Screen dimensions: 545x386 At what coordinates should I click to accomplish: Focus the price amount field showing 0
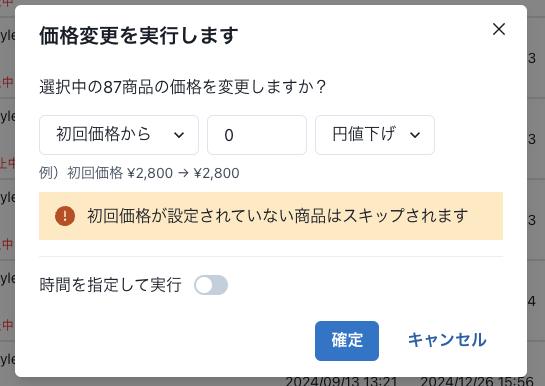pyautogui.click(x=257, y=135)
